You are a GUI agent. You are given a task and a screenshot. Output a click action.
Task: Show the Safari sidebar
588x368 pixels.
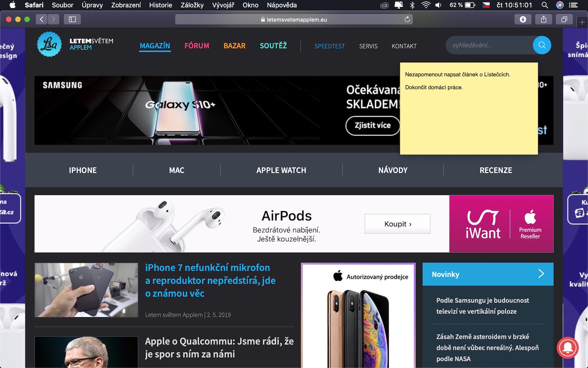click(72, 19)
